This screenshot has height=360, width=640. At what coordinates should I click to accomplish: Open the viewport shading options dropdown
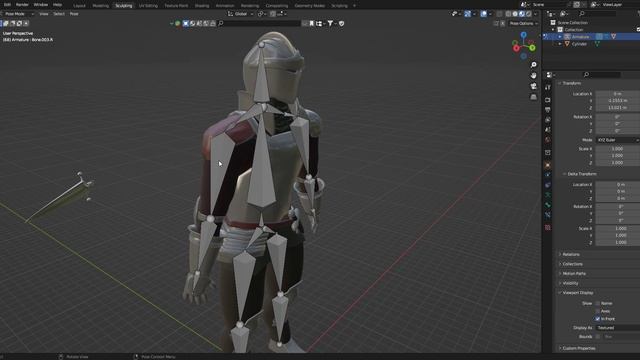[536, 14]
